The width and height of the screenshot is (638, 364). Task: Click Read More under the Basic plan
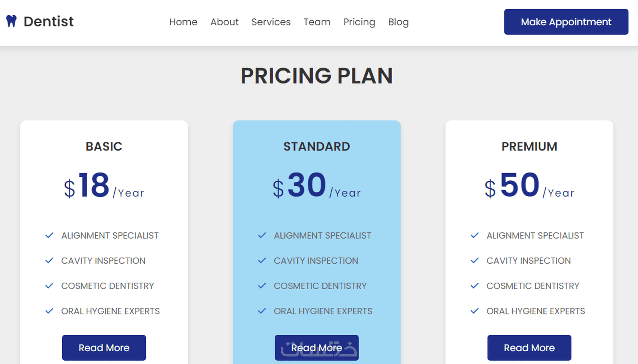point(104,348)
